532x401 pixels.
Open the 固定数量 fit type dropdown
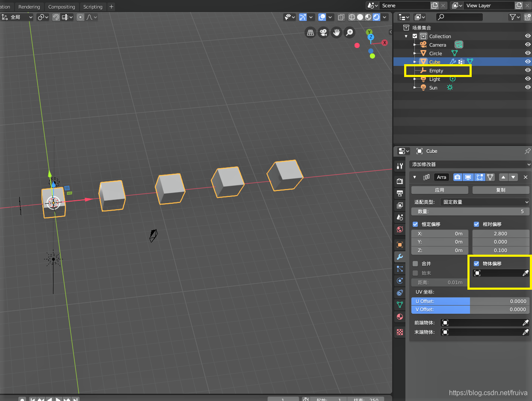485,202
